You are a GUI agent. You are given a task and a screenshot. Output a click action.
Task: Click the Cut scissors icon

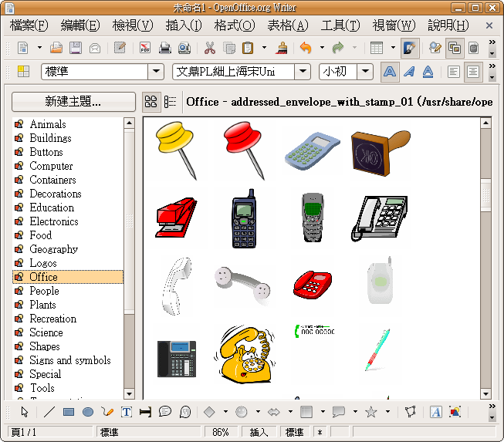pos(209,48)
